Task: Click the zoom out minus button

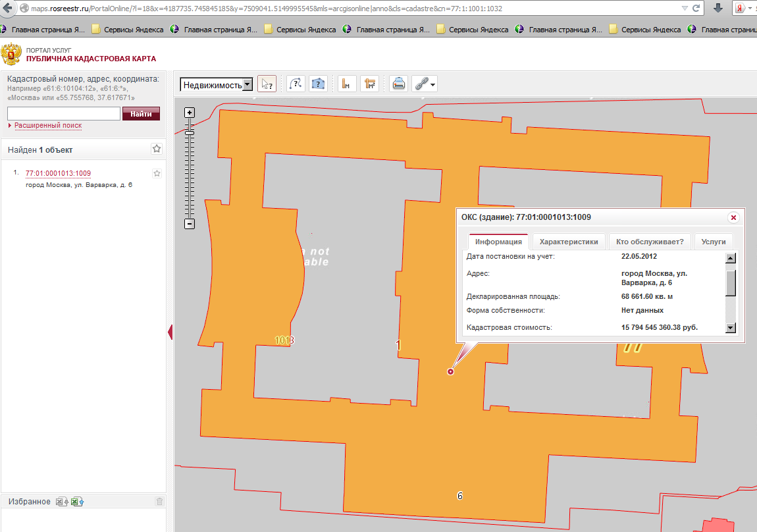Action: point(190,224)
